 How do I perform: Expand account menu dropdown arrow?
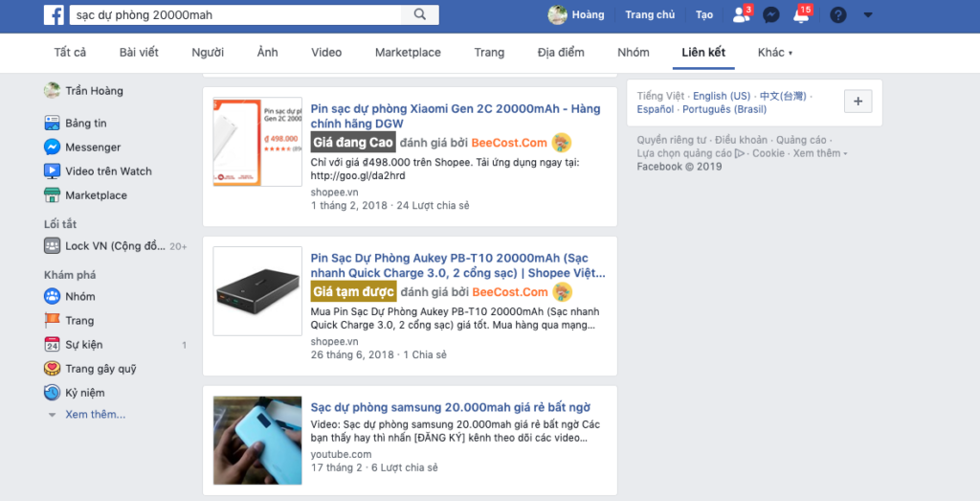[868, 15]
